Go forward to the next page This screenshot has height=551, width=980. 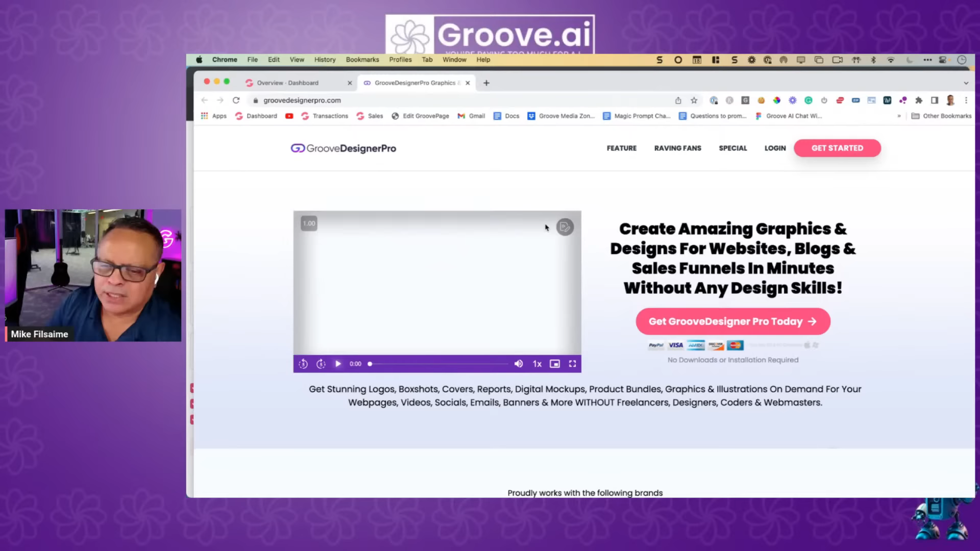(x=220, y=101)
